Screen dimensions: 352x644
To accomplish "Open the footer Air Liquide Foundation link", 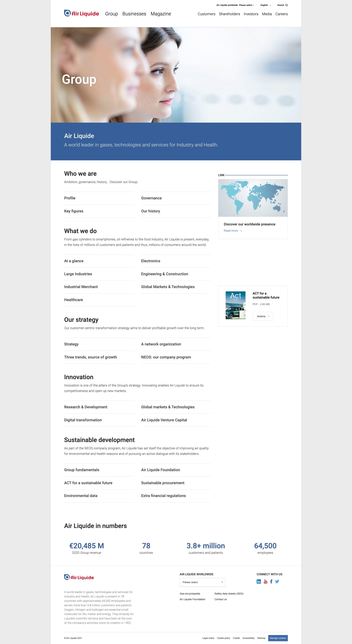I will 192,599.
